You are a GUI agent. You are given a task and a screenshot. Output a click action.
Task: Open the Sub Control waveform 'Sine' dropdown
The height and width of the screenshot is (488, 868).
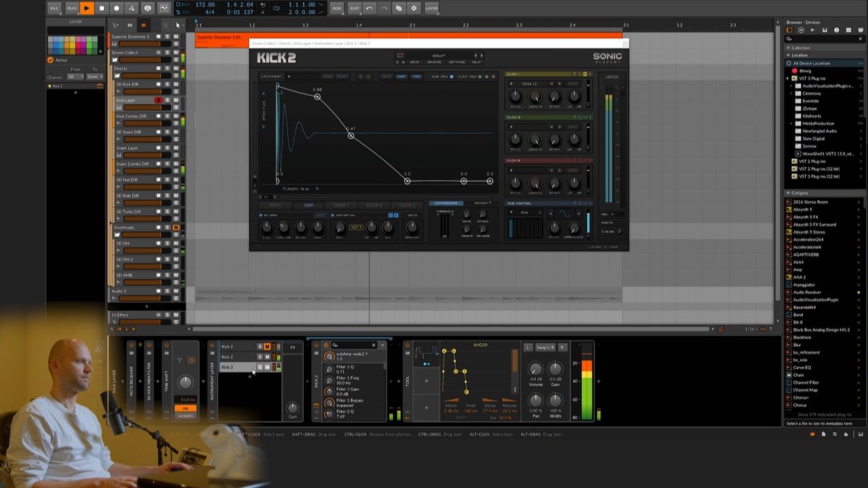pyautogui.click(x=524, y=212)
